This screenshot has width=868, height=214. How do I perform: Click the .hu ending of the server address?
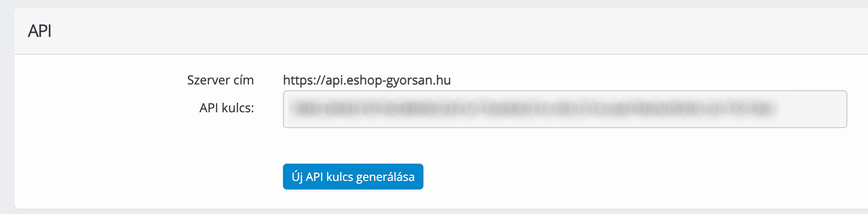[x=443, y=80]
